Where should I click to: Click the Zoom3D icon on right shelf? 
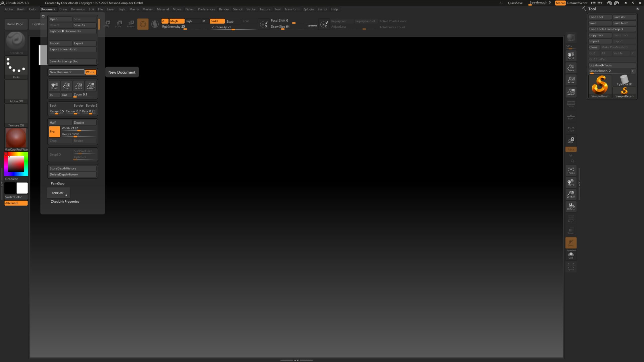pos(571,194)
